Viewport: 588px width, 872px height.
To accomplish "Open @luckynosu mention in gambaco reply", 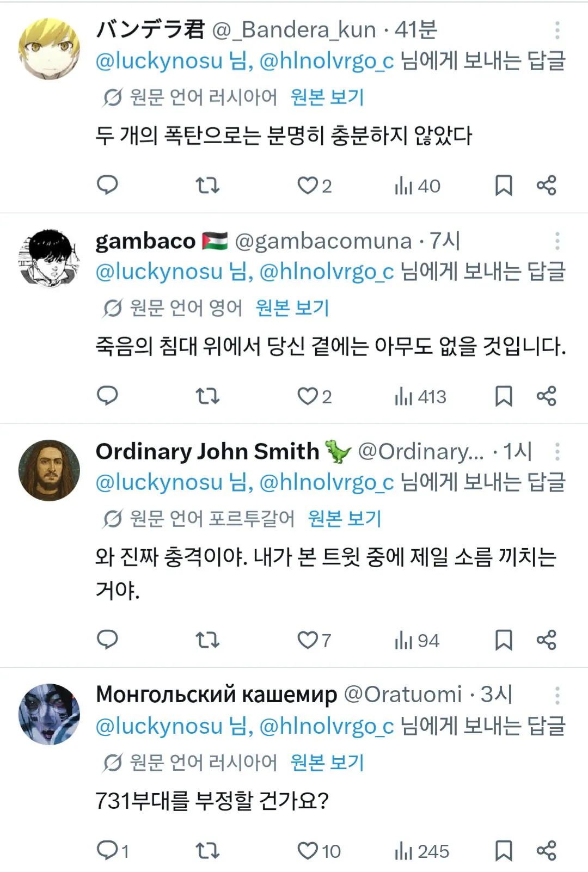I will tap(159, 272).
